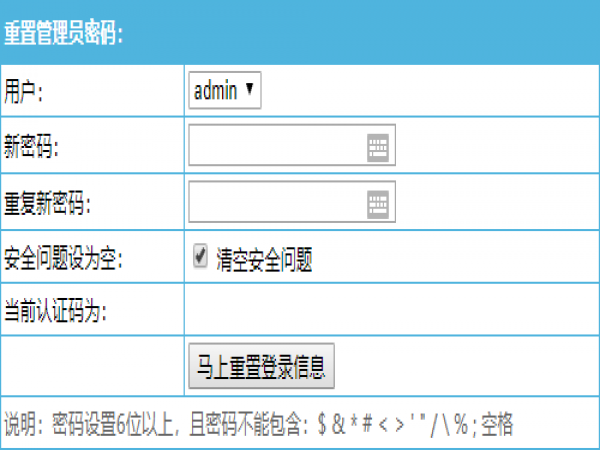The height and width of the screenshot is (450, 600).
Task: Click the empty cell beside 当前认证码为
Action: [390, 312]
